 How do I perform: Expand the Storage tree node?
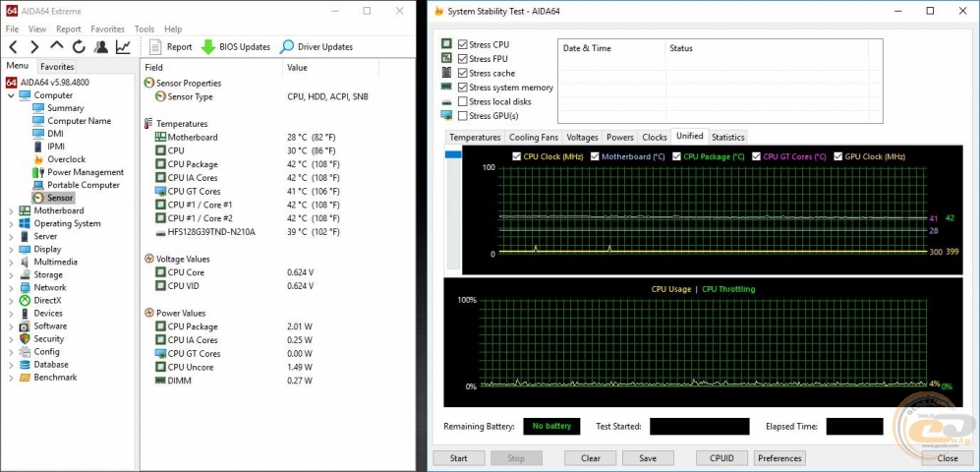(x=11, y=275)
